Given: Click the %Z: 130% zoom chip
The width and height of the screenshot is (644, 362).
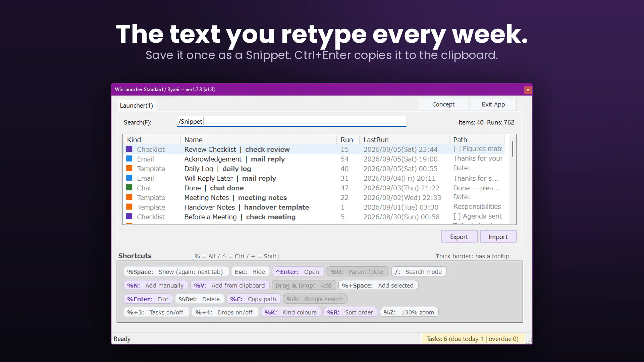Looking at the screenshot, I should click(x=409, y=312).
